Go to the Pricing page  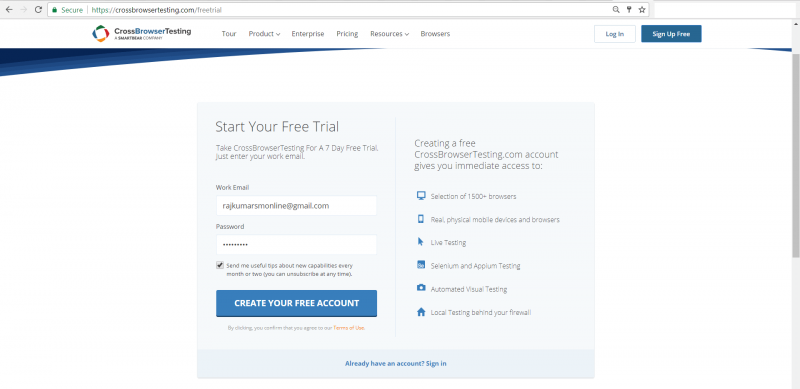point(347,34)
